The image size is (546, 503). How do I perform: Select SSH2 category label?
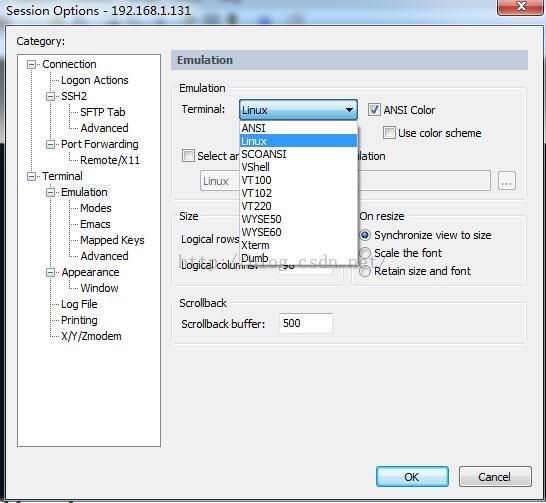click(x=74, y=96)
